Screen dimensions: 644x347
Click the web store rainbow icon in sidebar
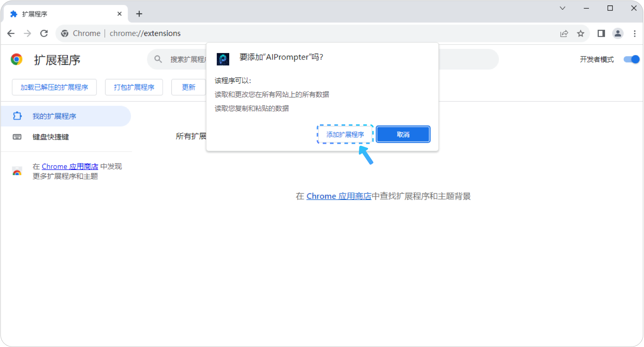17,171
